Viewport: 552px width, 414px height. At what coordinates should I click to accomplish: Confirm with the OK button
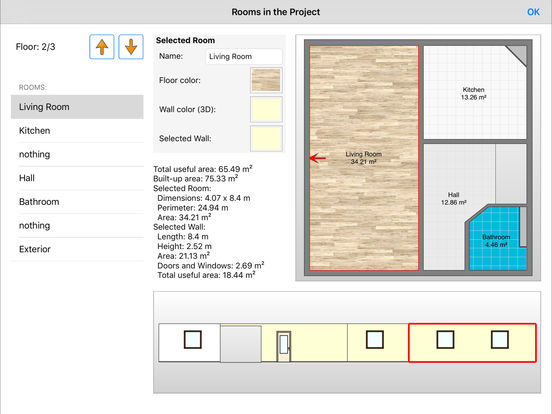coord(533,12)
